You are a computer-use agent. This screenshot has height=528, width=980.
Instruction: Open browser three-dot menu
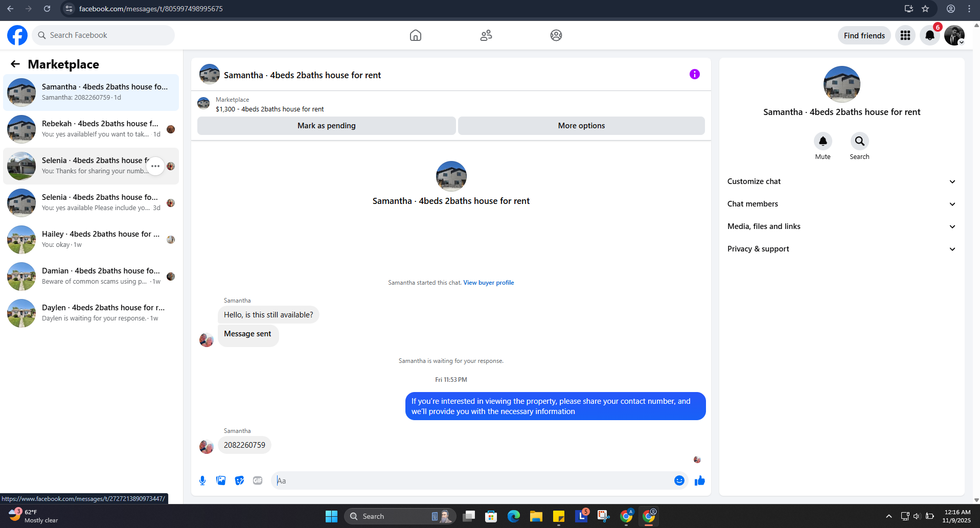969,9
